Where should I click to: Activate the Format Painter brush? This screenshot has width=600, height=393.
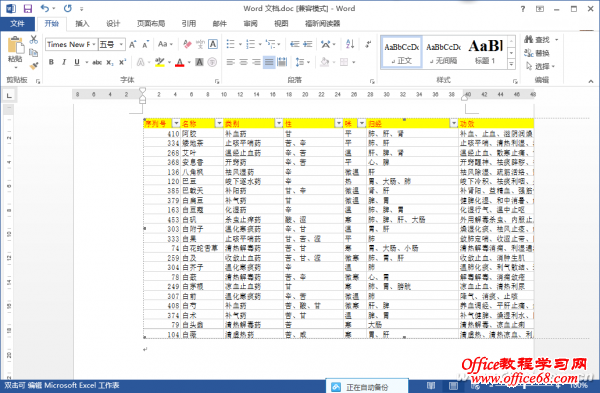pos(34,65)
